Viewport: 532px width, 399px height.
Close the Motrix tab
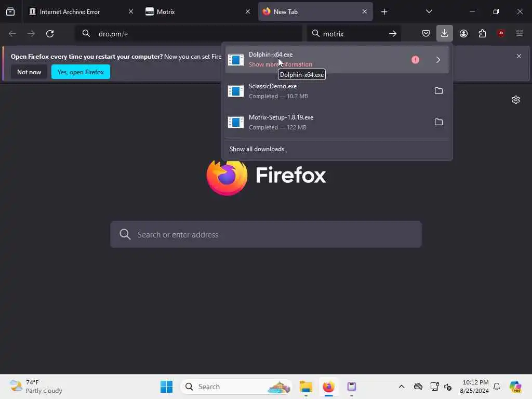pos(248,11)
